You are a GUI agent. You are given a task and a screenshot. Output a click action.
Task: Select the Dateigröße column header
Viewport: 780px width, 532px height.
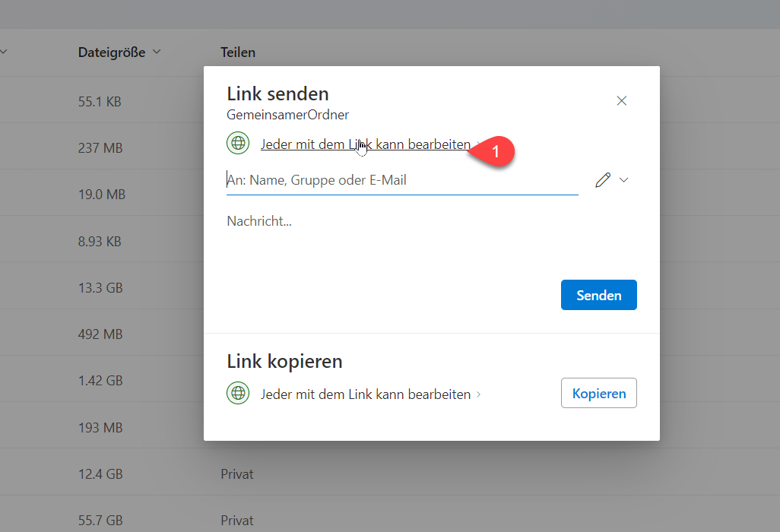(x=112, y=52)
